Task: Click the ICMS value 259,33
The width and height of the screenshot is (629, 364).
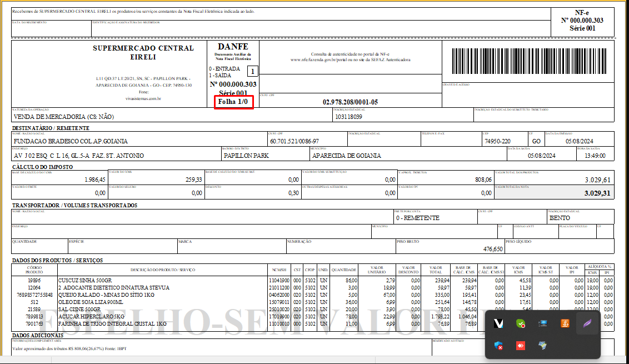Action: (x=194, y=180)
